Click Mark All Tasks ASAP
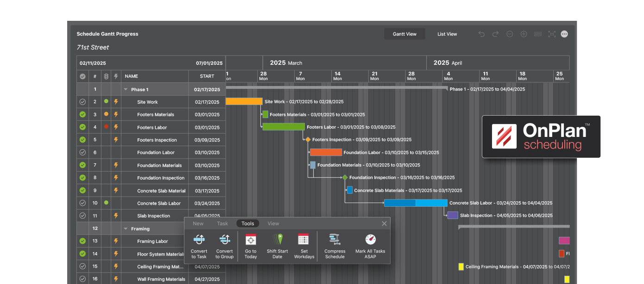The height and width of the screenshot is (284, 644). pyautogui.click(x=370, y=246)
